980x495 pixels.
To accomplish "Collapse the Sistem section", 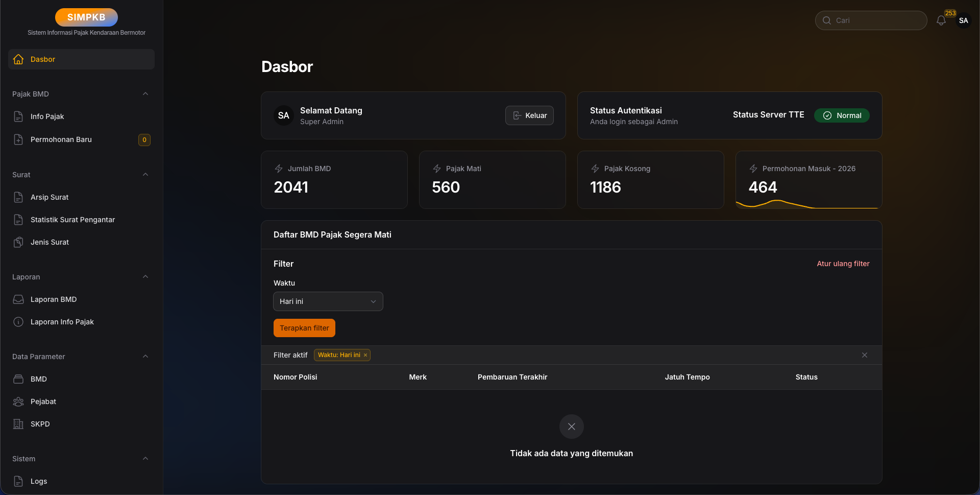I will (x=145, y=459).
